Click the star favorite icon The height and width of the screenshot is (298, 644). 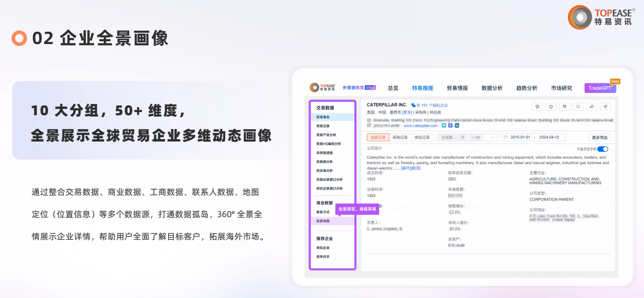pyautogui.click(x=551, y=107)
